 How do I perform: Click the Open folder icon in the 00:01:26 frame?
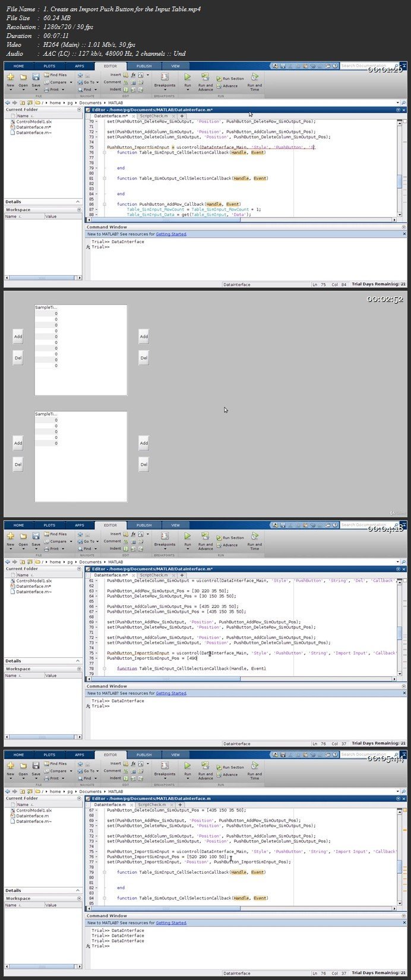point(23,77)
